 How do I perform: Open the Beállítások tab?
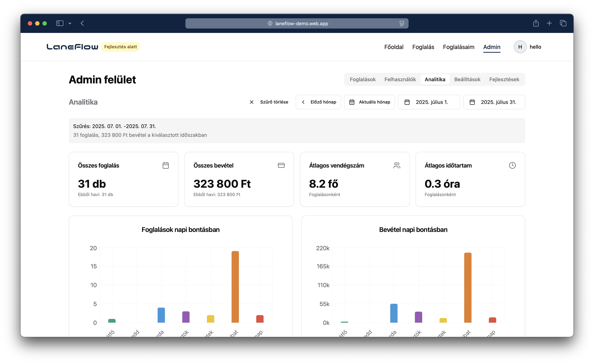pyautogui.click(x=467, y=79)
